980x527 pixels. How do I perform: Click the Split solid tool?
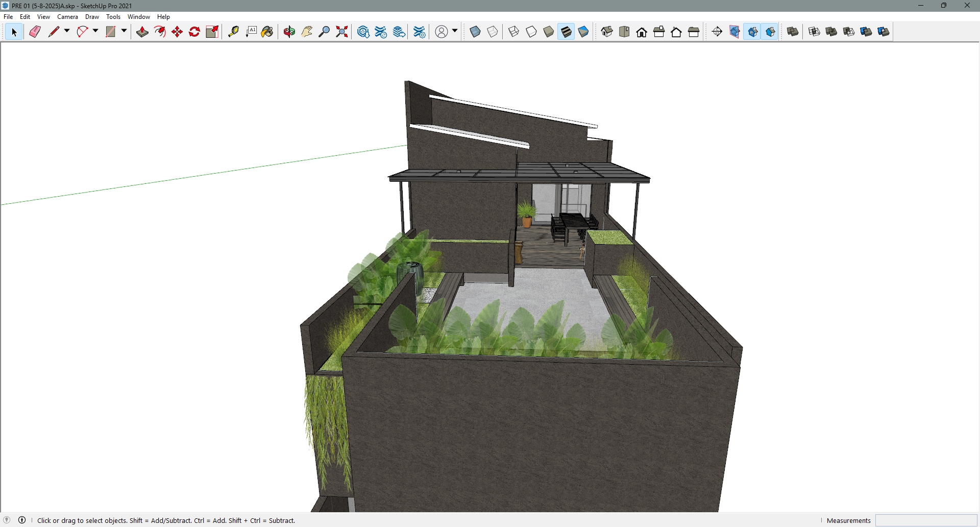click(x=884, y=32)
